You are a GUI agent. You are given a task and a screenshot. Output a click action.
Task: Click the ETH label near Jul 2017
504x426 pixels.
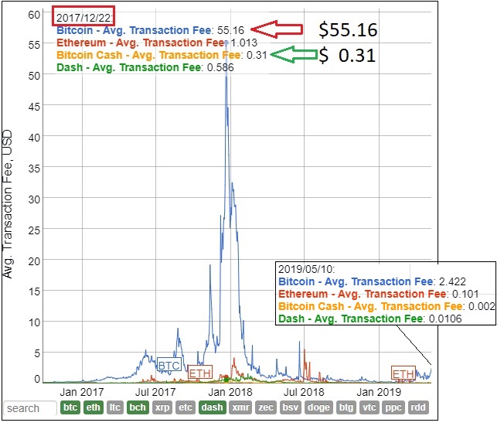coord(199,373)
